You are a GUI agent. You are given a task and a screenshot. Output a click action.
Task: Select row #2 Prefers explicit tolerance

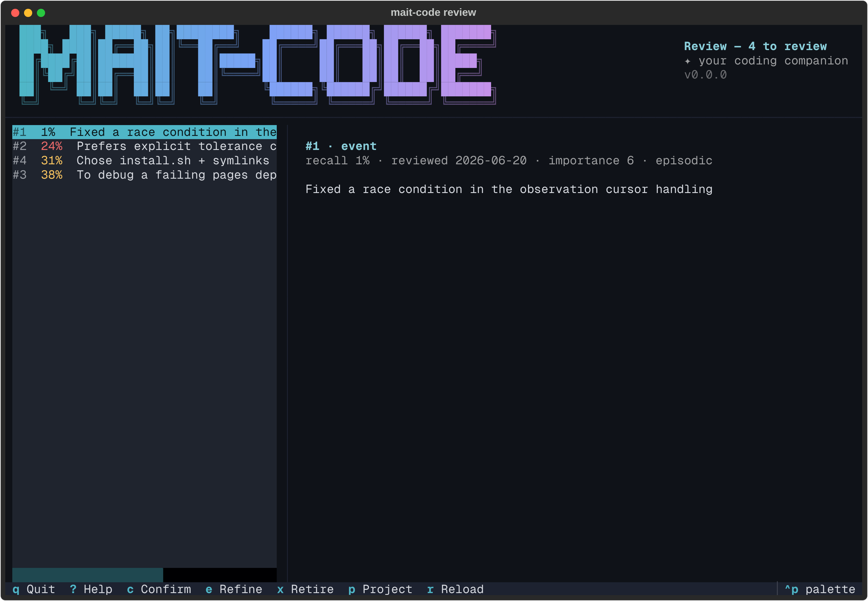tap(144, 146)
